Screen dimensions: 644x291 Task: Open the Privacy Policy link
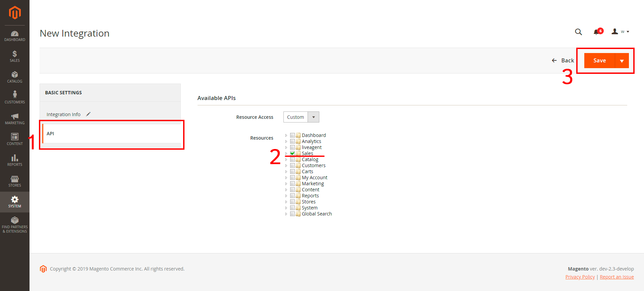point(580,277)
